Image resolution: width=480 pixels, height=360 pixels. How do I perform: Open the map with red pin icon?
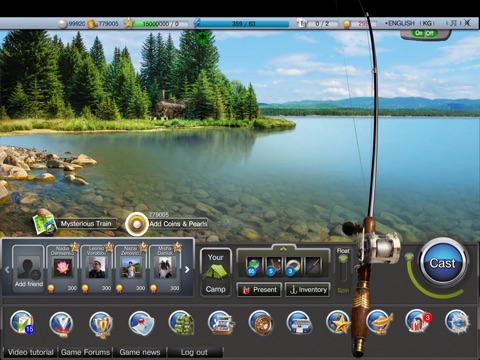point(141,323)
